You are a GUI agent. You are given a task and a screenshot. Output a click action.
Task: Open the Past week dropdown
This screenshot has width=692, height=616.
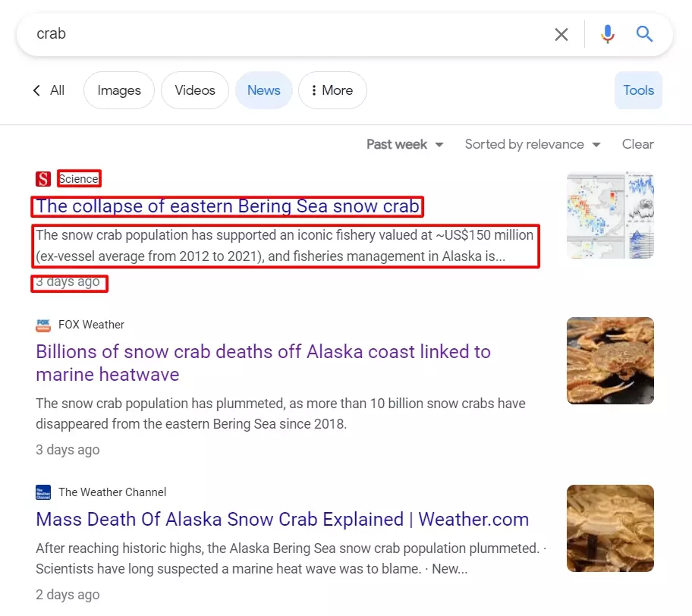(404, 144)
